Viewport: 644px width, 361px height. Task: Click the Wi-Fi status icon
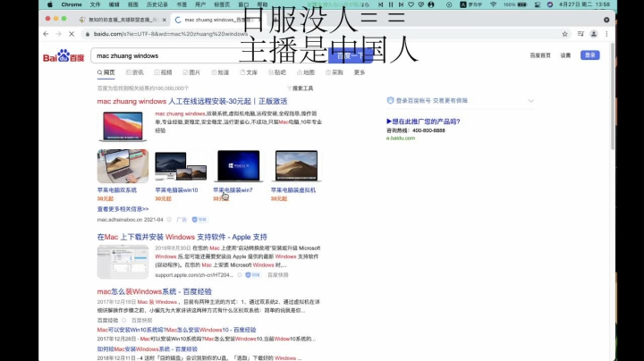pyautogui.click(x=493, y=4)
